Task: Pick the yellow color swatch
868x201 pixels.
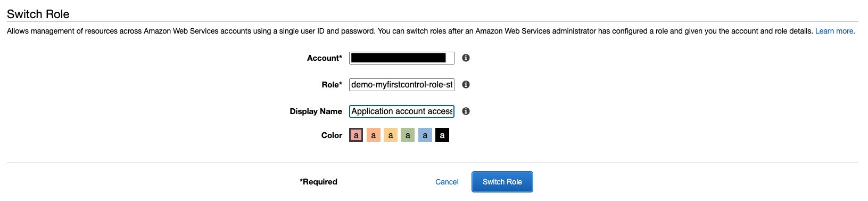Action: (x=391, y=135)
